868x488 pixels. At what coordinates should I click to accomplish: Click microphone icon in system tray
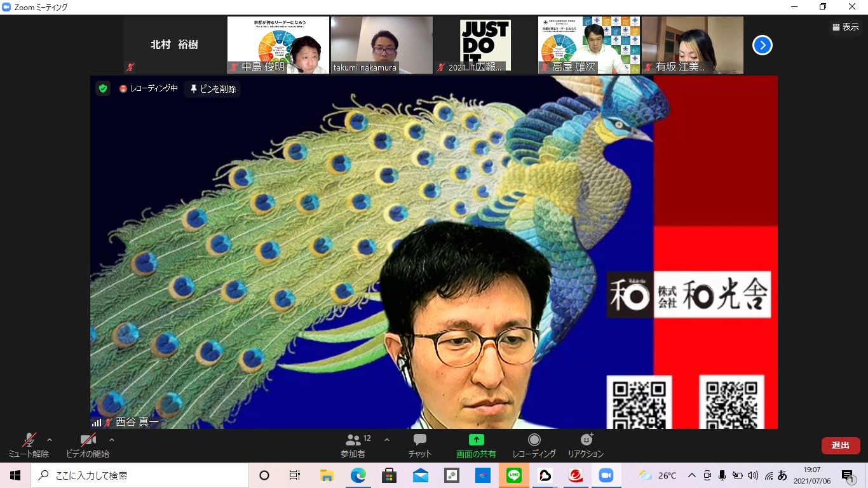click(722, 475)
